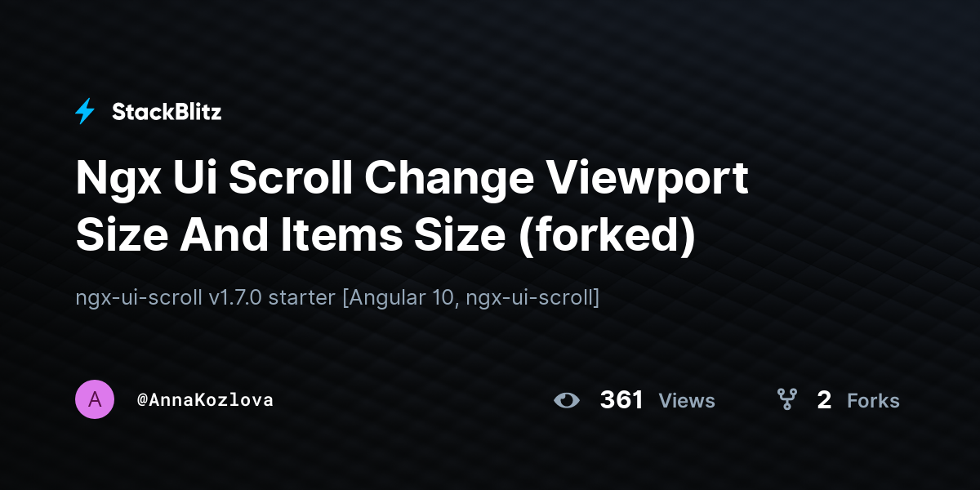
Task: Select the word '(forked)' in the title
Action: (x=606, y=237)
